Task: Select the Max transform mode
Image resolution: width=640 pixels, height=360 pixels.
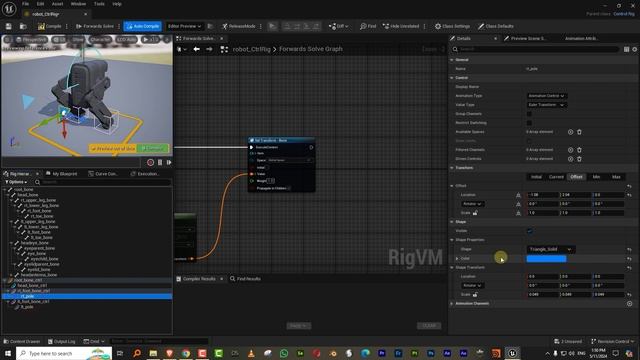Action: [x=616, y=177]
